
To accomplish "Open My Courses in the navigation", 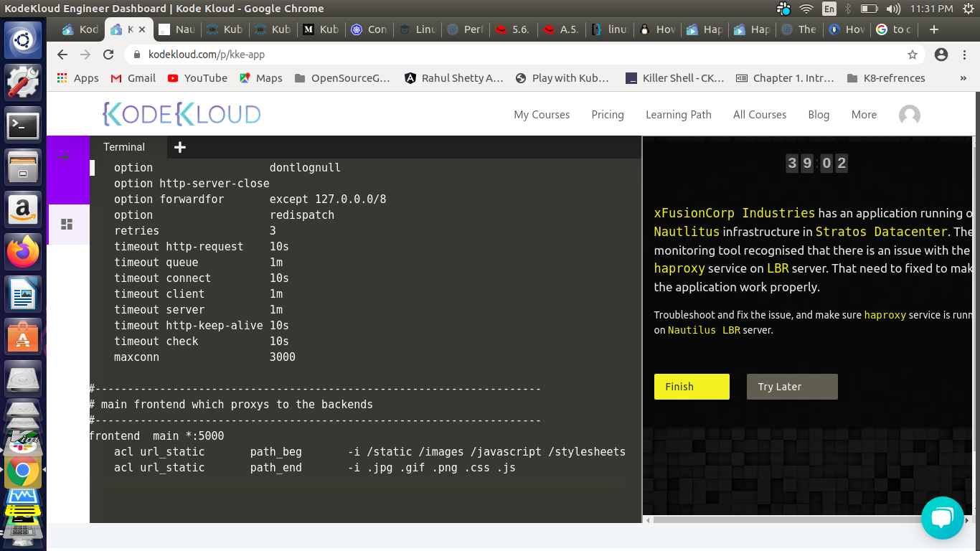I will [542, 115].
